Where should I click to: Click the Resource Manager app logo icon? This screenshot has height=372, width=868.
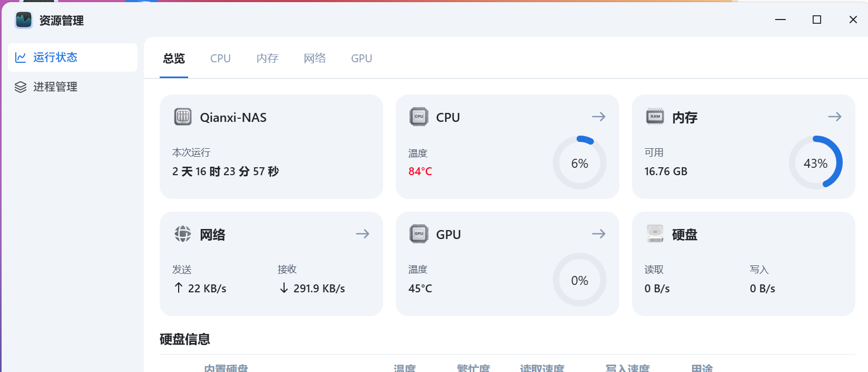24,20
